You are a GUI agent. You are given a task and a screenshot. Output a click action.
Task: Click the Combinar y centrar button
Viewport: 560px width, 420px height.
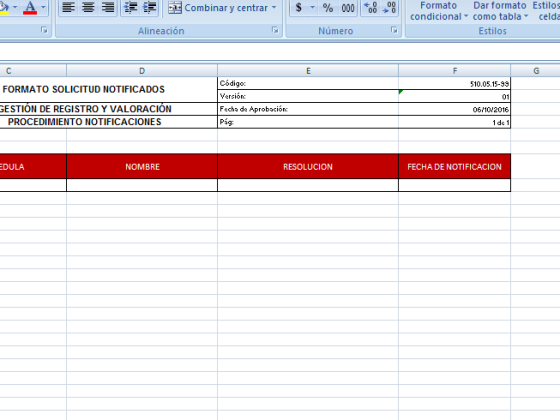(x=218, y=8)
